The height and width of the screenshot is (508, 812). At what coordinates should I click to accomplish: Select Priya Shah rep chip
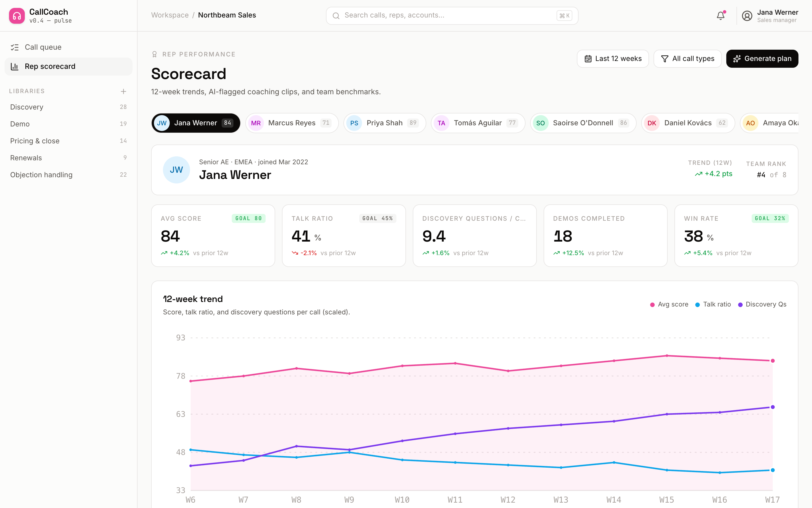[385, 123]
